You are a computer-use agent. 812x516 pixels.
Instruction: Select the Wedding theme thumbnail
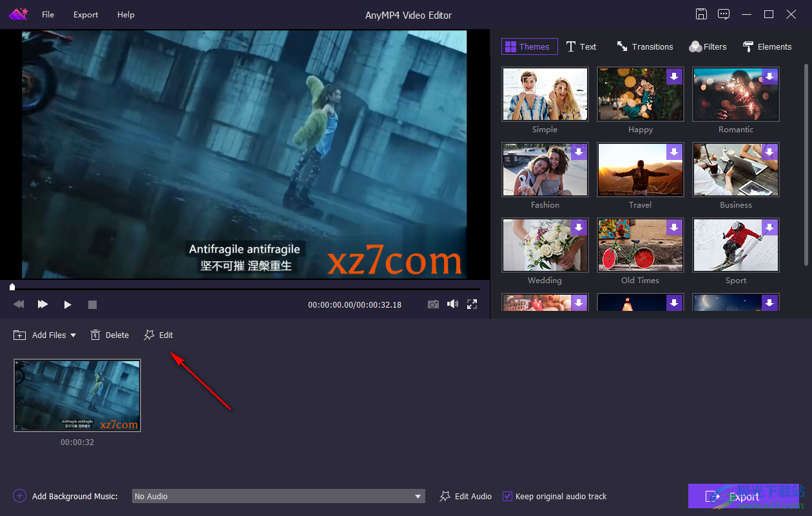point(545,245)
